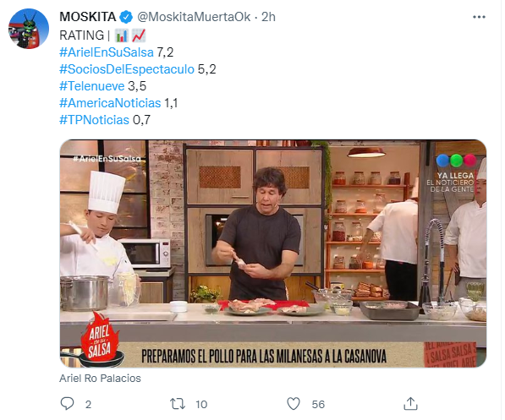This screenshot has height=420, width=505.
Task: Open the #ArielEnSuSalsa hashtag
Action: (x=107, y=52)
